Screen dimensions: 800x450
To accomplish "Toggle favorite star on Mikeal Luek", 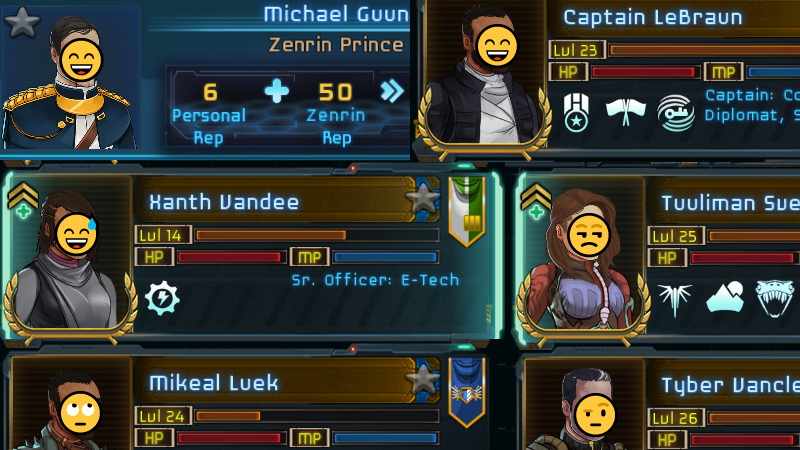I will [422, 379].
